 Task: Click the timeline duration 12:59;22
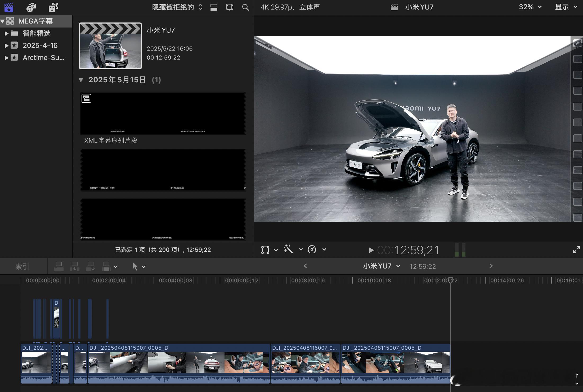(423, 266)
